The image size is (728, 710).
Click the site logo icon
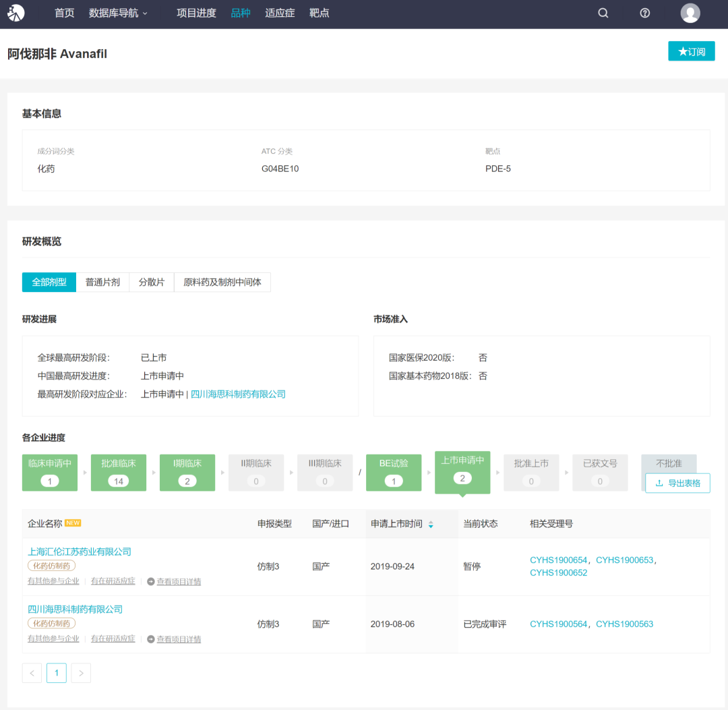click(16, 13)
